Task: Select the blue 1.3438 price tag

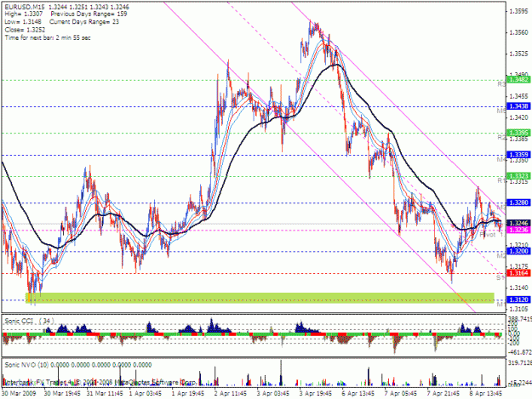Action: point(518,106)
